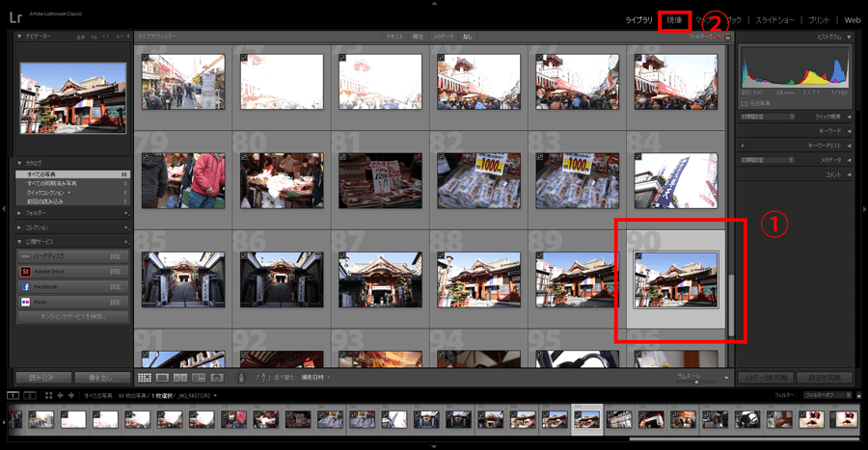This screenshot has height=450, width=868.
Task: Open the ライブラリ module
Action: (x=638, y=20)
